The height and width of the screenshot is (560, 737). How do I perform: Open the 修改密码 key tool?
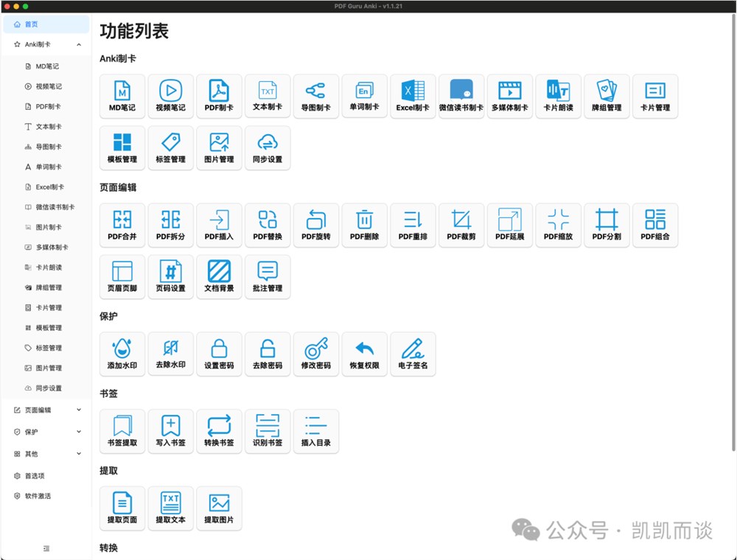(316, 354)
